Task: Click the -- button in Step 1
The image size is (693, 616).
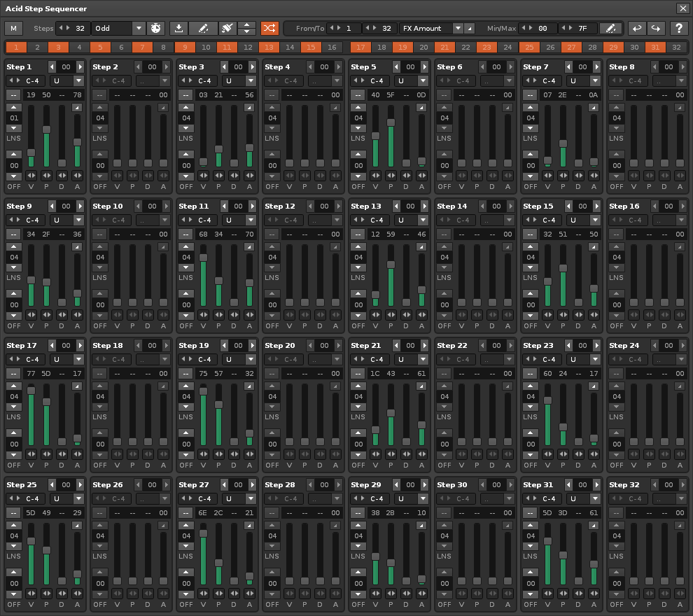Action: (14, 95)
